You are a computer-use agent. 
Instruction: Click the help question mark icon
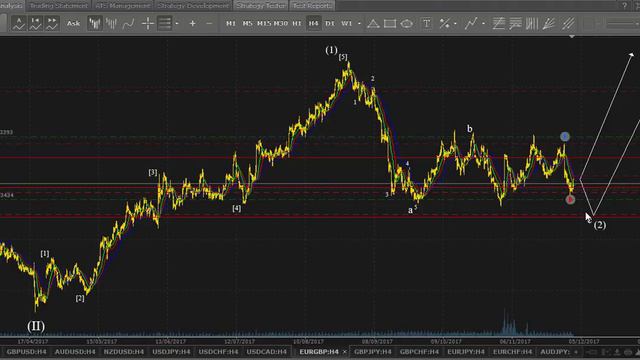pyautogui.click(x=624, y=5)
